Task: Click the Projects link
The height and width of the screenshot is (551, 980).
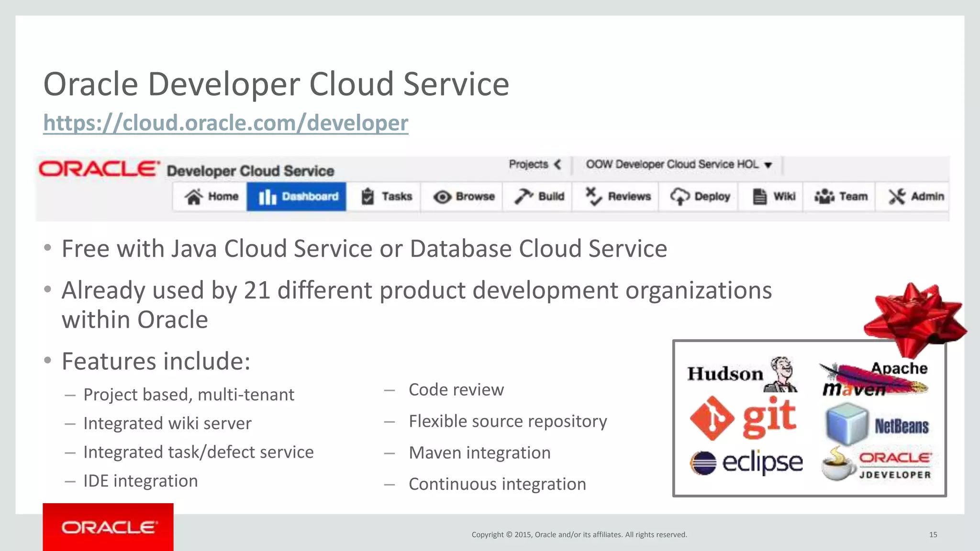Action: [528, 165]
